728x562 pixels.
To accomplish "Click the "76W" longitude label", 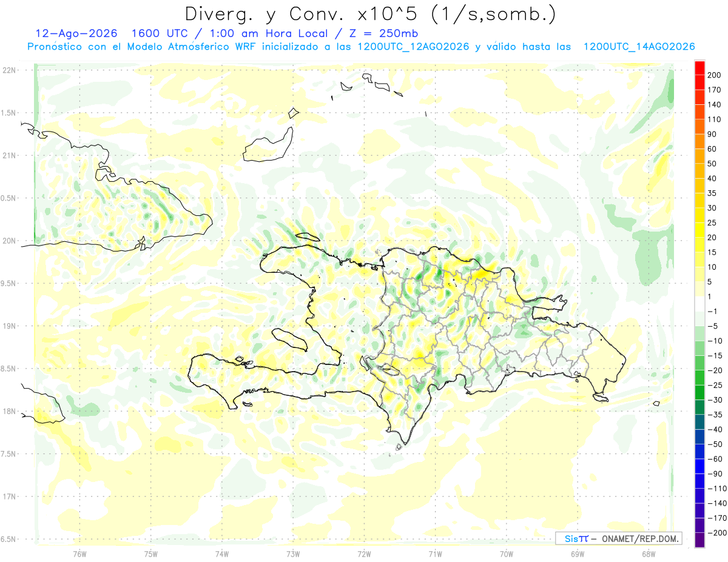I will (x=79, y=554).
